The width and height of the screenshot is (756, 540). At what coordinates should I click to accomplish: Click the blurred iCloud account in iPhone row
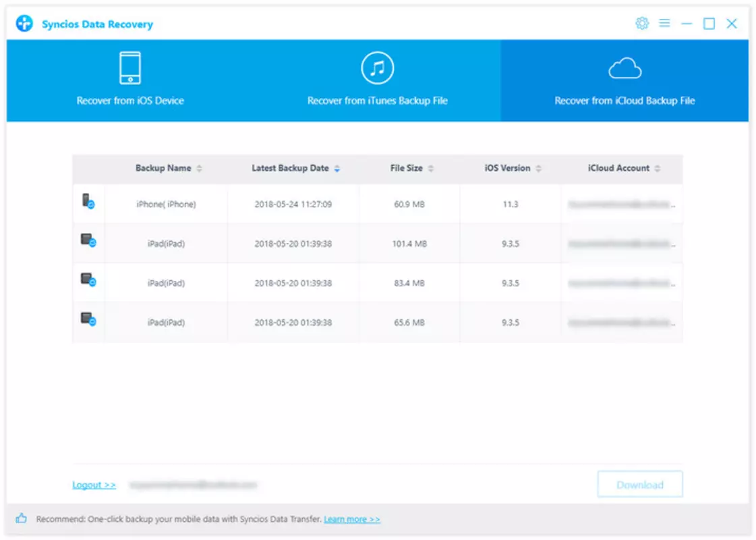tap(621, 205)
